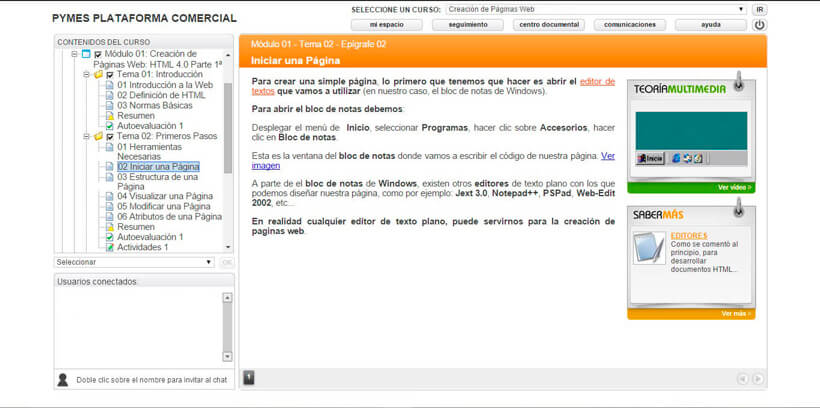Open 06 Atributos de una Página
Image resolution: width=820 pixels, height=408 pixels.
pos(169,217)
